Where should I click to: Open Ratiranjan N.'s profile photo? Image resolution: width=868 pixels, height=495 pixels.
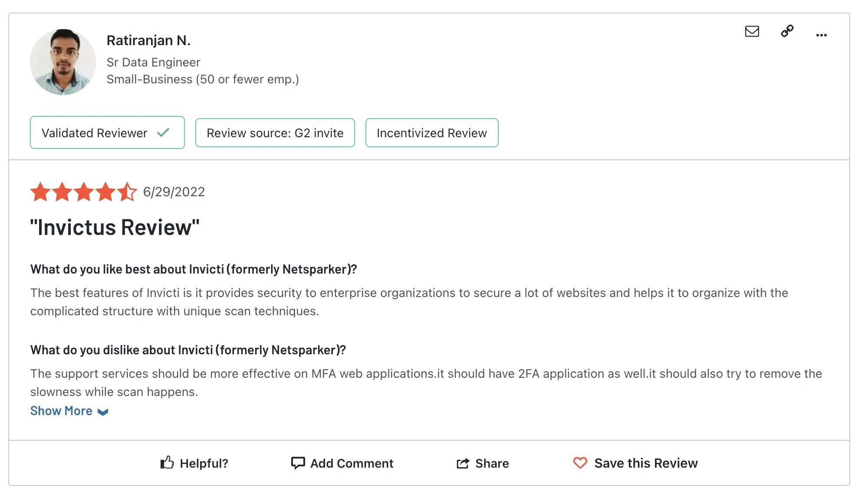tap(63, 62)
